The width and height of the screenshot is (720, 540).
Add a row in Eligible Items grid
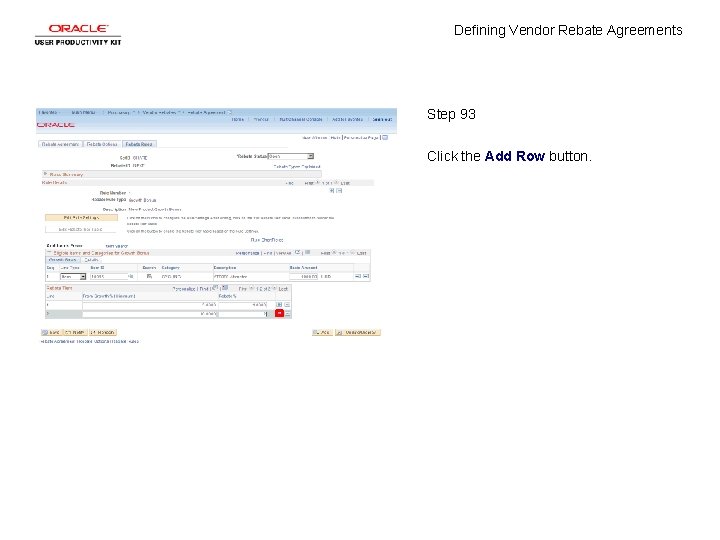click(x=358, y=276)
